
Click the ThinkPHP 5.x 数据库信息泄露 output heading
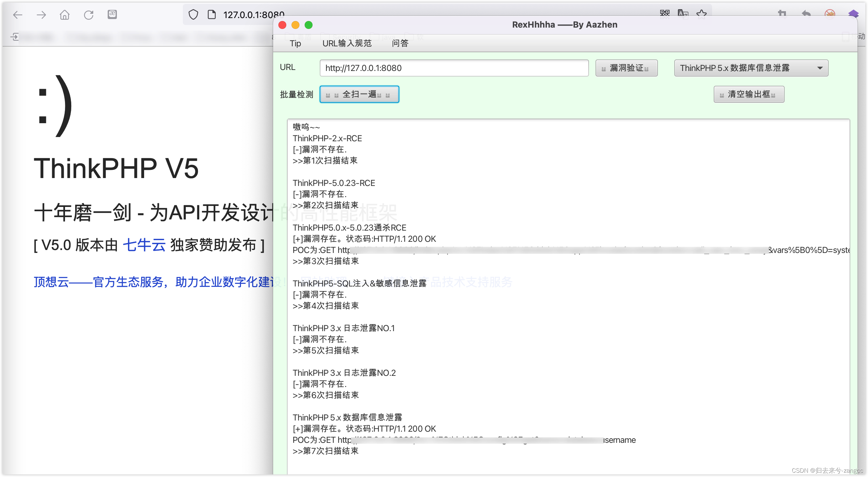pyautogui.click(x=347, y=418)
